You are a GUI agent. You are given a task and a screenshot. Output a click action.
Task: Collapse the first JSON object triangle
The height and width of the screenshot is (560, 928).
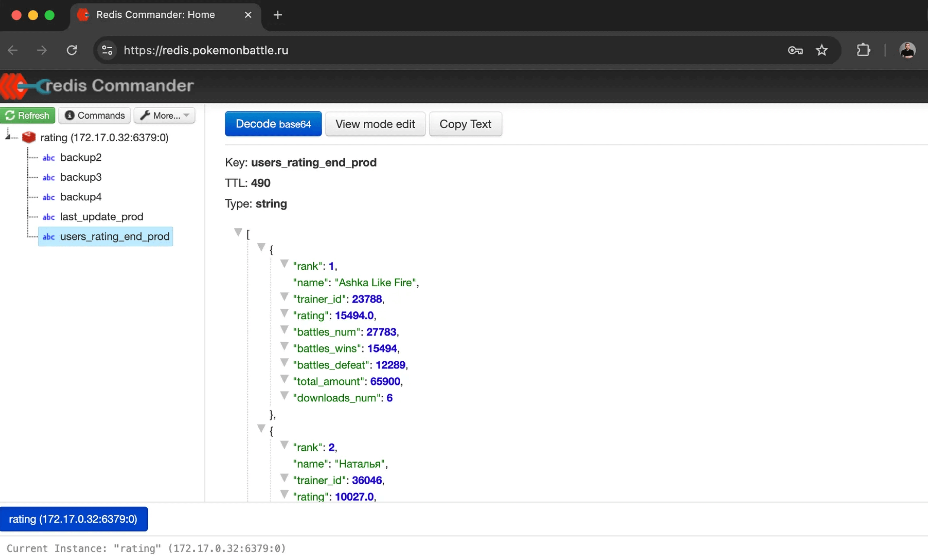261,247
